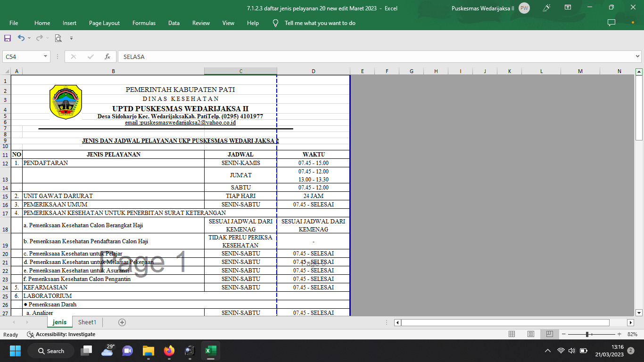Open the Comments speech bubble icon

click(x=611, y=23)
